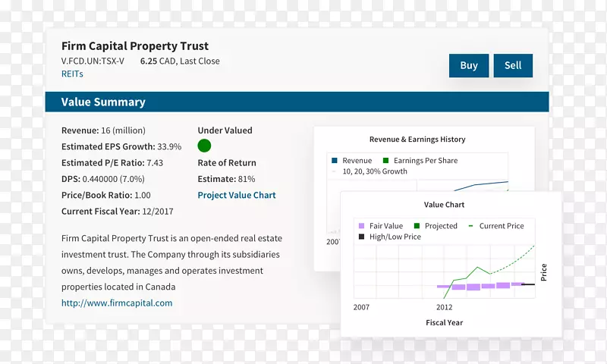This screenshot has width=607, height=364.
Task: Toggle the Fair Value purple legend swatch
Action: pos(361,226)
